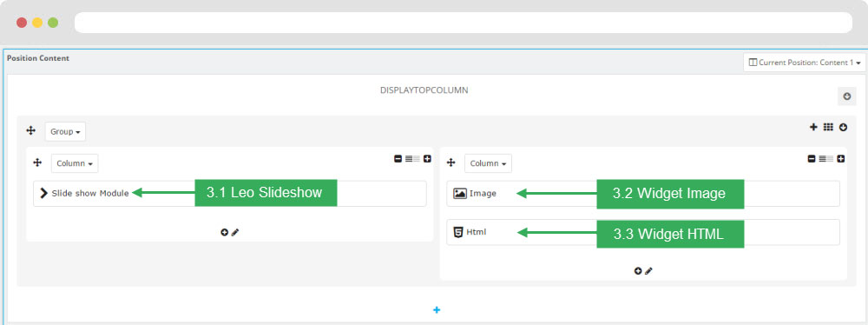Click the Group plus icon to add a column
Image resolution: width=868 pixels, height=325 pixels.
pyautogui.click(x=813, y=127)
